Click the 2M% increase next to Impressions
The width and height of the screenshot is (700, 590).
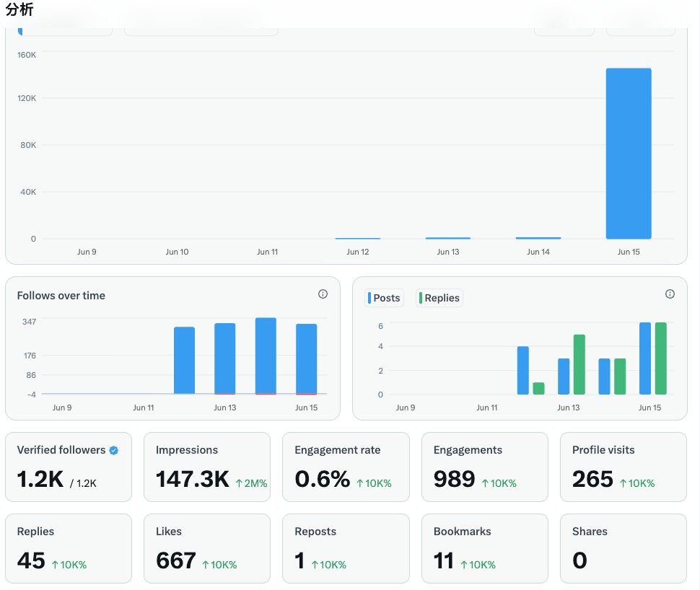(251, 483)
